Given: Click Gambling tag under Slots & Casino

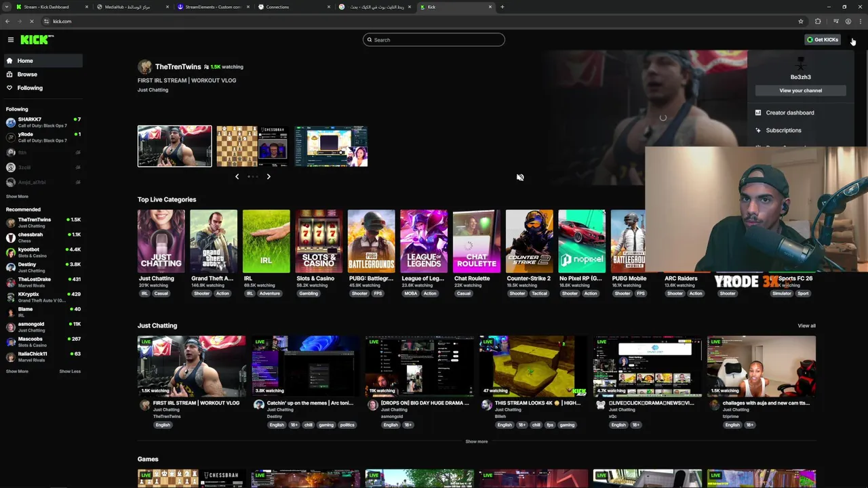Looking at the screenshot, I should pyautogui.click(x=309, y=294).
